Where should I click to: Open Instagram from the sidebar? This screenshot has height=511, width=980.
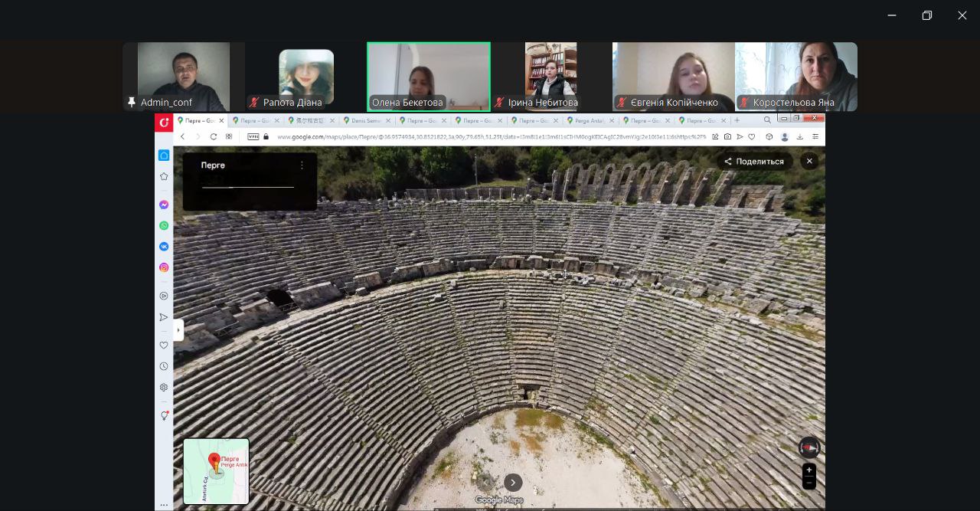tap(164, 267)
